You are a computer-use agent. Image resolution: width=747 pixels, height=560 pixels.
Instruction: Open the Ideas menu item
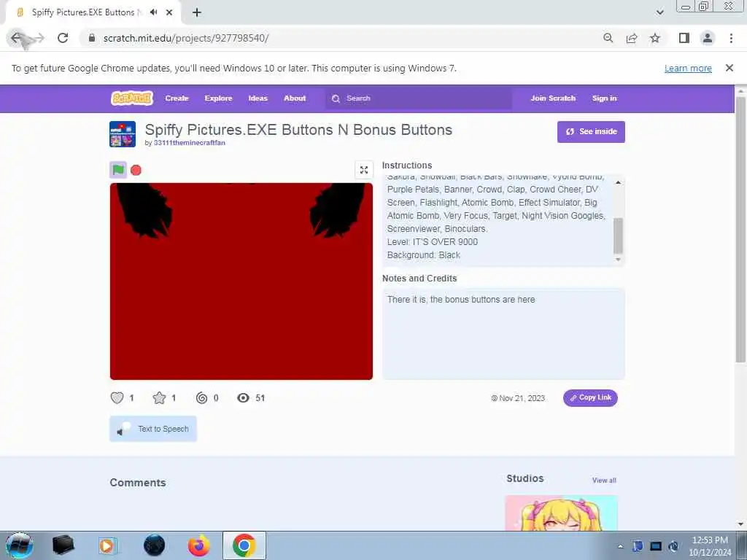258,98
